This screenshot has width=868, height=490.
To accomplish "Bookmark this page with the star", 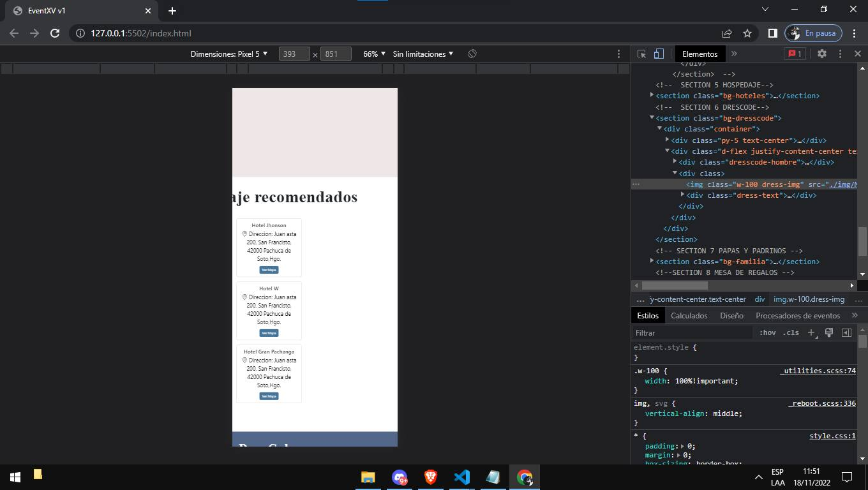I will click(747, 33).
